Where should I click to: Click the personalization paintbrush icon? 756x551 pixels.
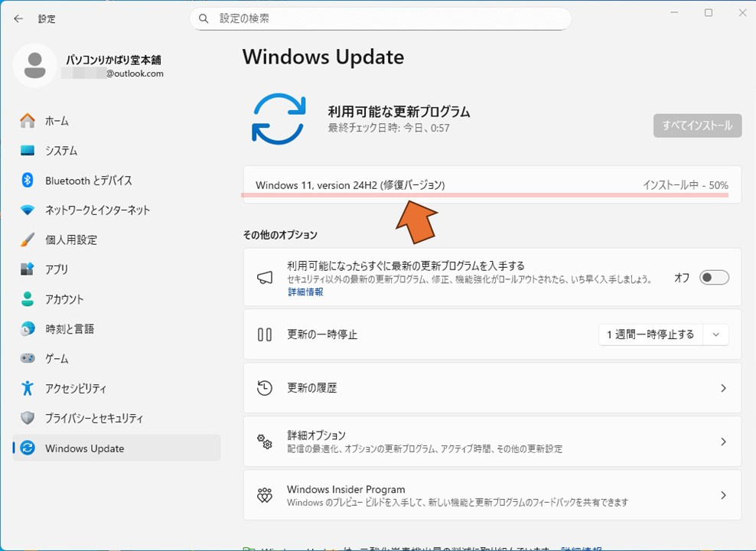tap(28, 240)
